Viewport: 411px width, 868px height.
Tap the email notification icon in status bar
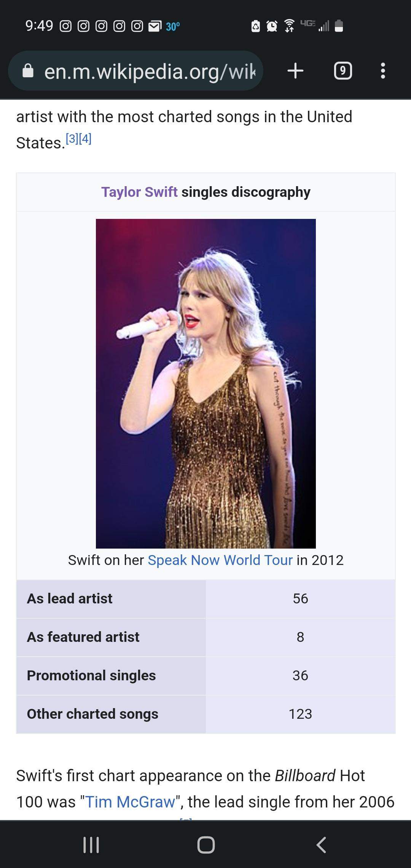(155, 26)
